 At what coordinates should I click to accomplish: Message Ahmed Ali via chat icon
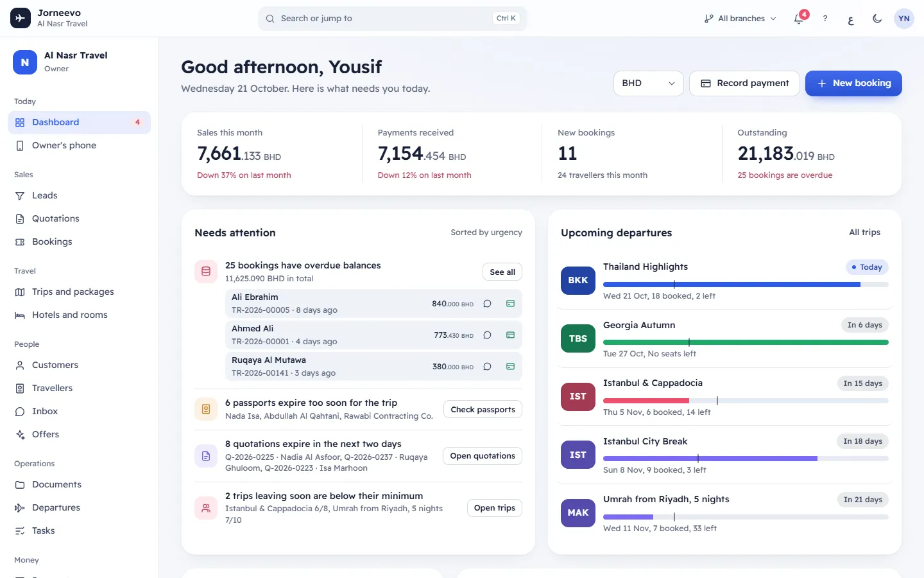coord(487,335)
